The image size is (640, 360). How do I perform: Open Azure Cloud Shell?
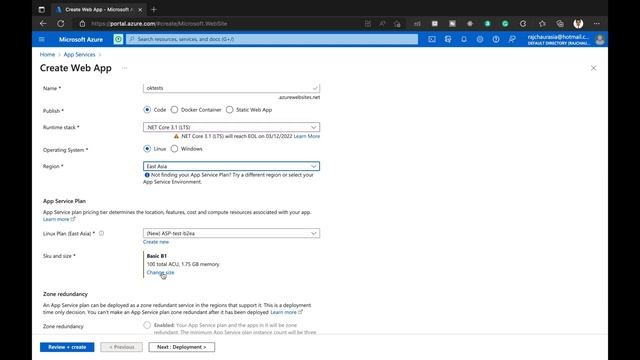click(432, 39)
